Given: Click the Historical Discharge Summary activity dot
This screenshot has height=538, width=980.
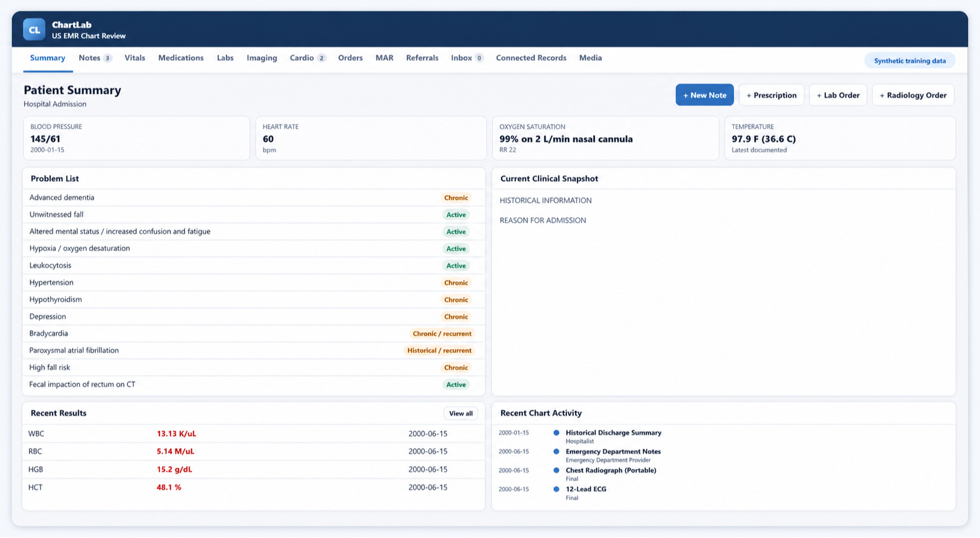Looking at the screenshot, I should (556, 433).
